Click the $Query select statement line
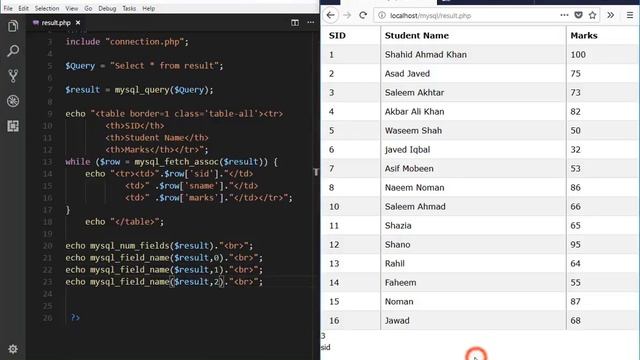This screenshot has width=640, height=360. tap(144, 66)
